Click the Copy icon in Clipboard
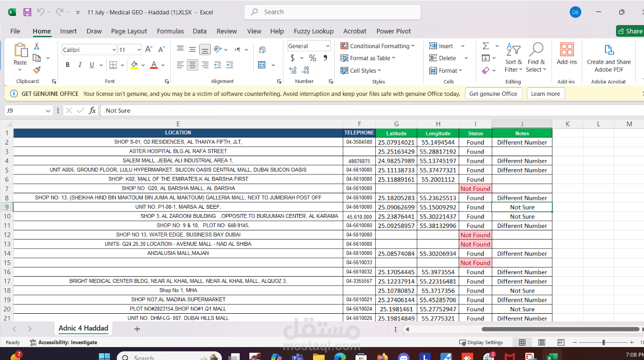The height and width of the screenshot is (360, 644). (37, 58)
